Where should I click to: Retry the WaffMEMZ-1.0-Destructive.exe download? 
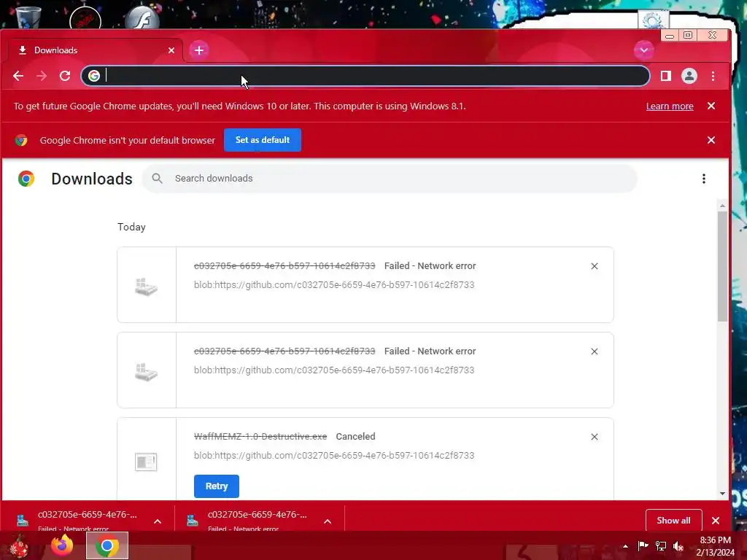tap(216, 486)
